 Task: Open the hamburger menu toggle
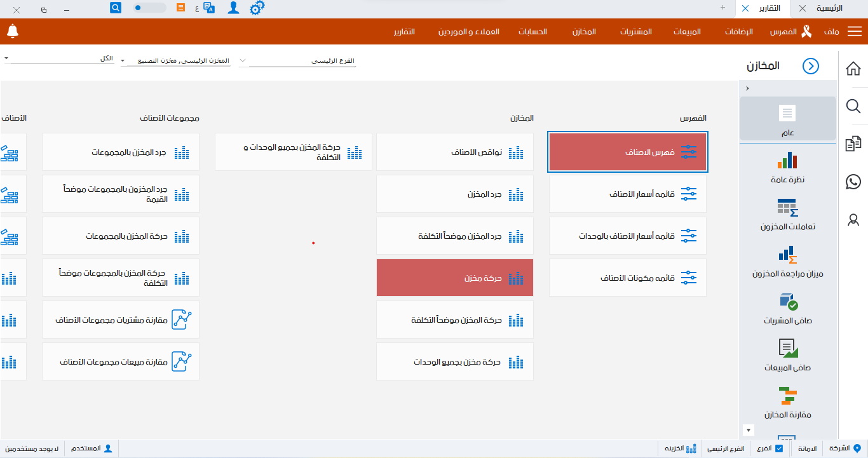point(855,32)
